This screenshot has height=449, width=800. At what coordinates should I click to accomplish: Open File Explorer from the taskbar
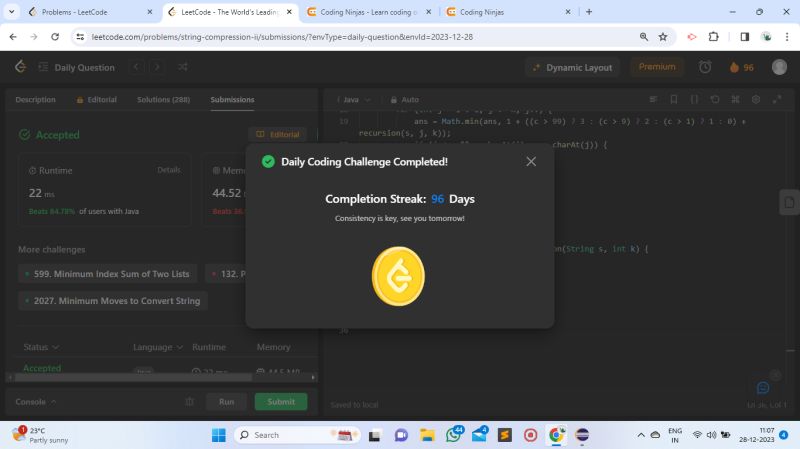[427, 435]
